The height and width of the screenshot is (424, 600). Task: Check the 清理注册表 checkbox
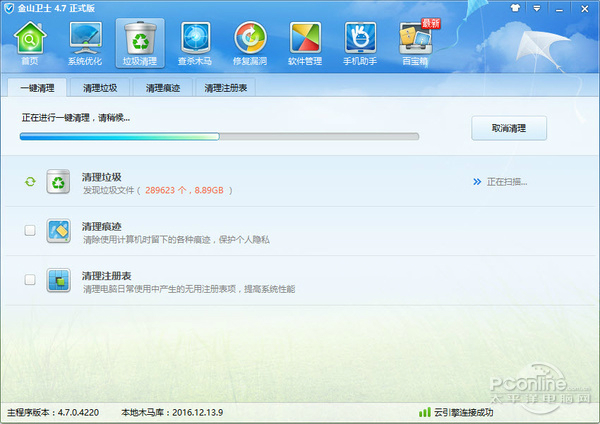pyautogui.click(x=30, y=279)
